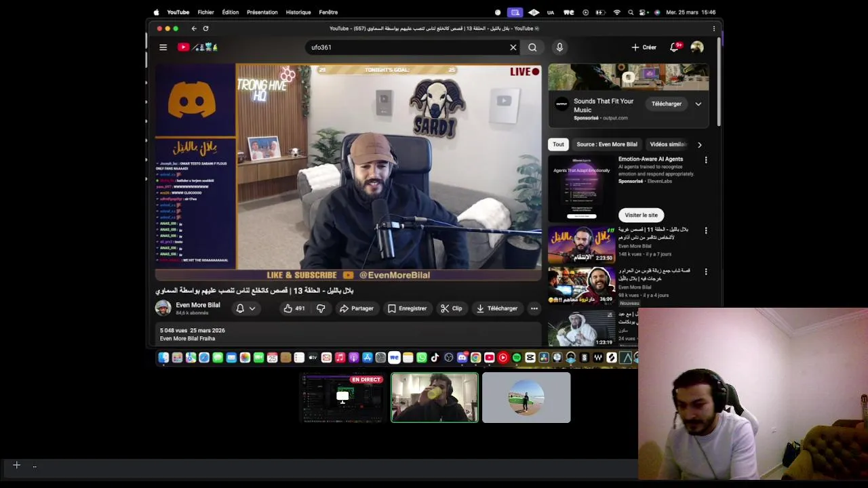Download the video with Télécharger below player
The image size is (868, 488).
click(x=496, y=308)
